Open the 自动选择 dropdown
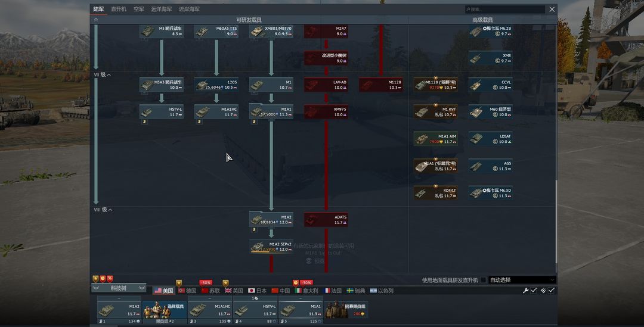The image size is (644, 327). [x=522, y=280]
